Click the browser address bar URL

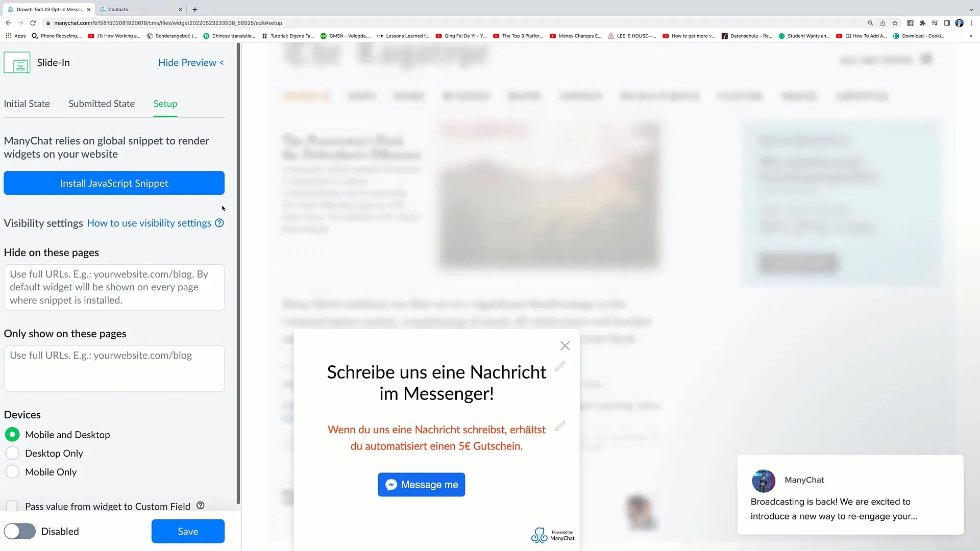(x=168, y=23)
